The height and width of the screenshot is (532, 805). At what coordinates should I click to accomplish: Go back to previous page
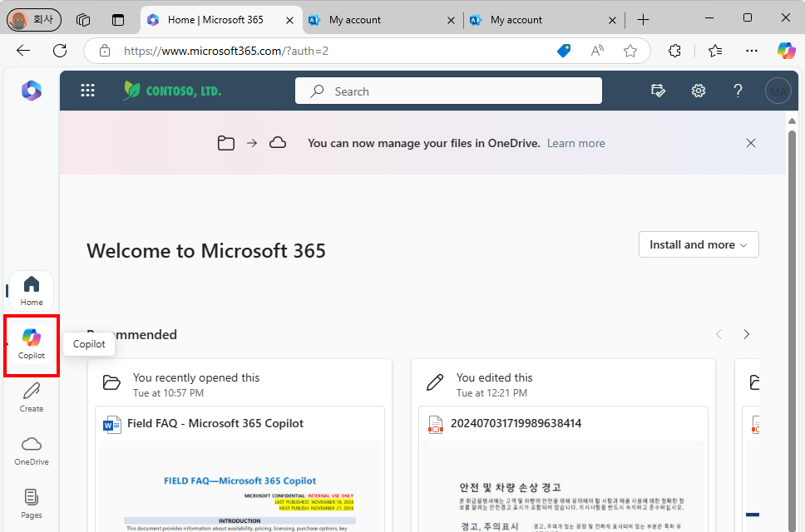pos(23,50)
